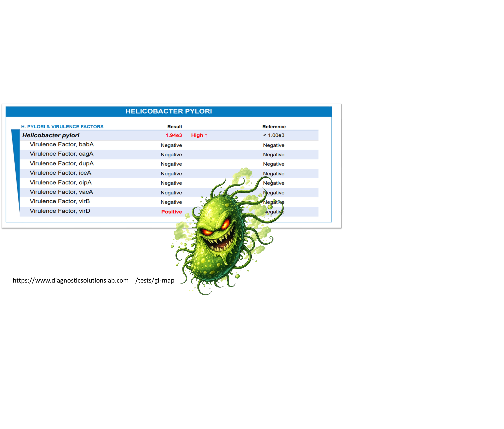
Task: Select the Virulence Factor, cagA row
Action: 61,154
